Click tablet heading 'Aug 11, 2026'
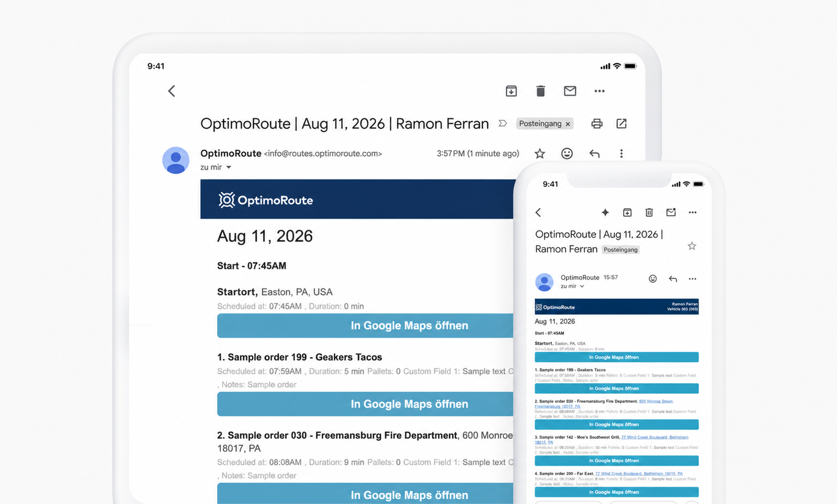837x504 pixels. click(x=265, y=236)
